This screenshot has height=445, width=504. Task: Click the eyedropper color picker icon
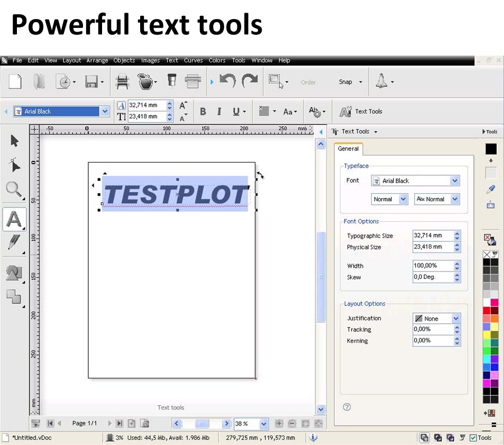coord(490,189)
